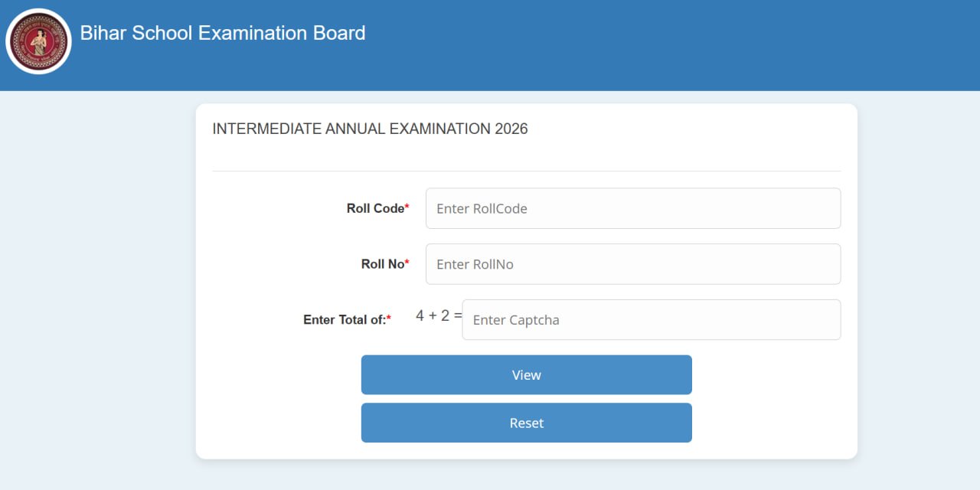This screenshot has height=490, width=980.
Task: Click the divider line below the exam heading
Action: point(526,169)
